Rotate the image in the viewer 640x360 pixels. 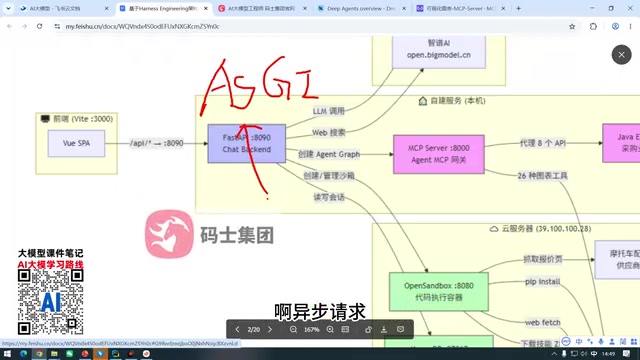pyautogui.click(x=368, y=329)
